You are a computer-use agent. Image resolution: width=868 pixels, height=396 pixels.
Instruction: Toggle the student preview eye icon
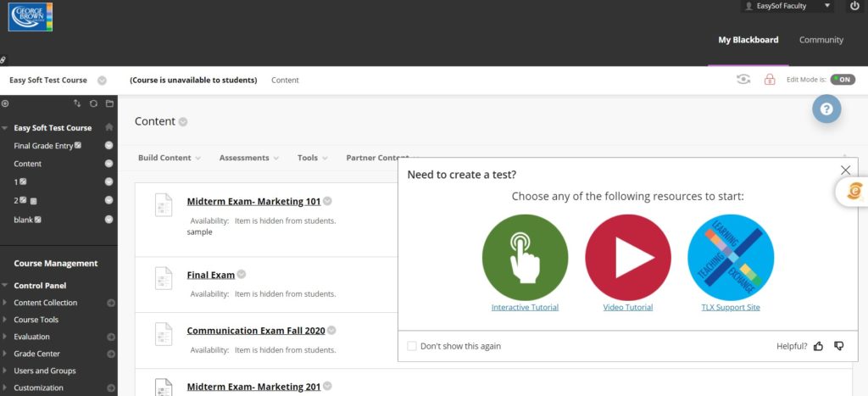(743, 80)
